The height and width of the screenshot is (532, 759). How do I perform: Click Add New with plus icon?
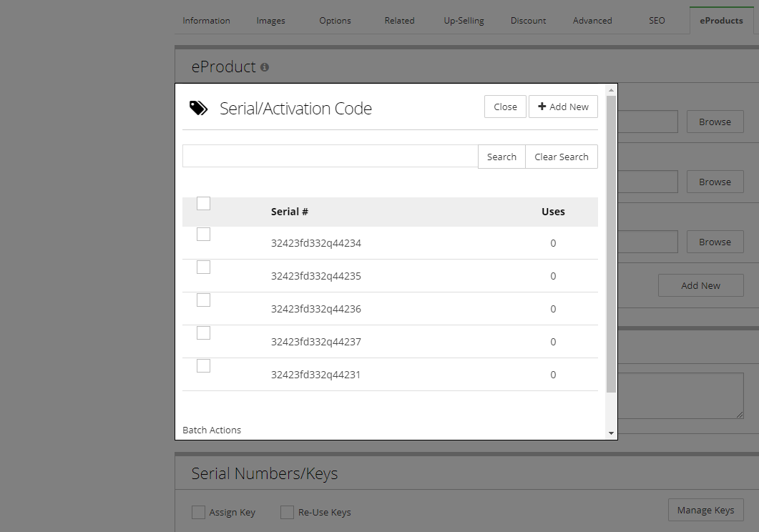pos(563,107)
